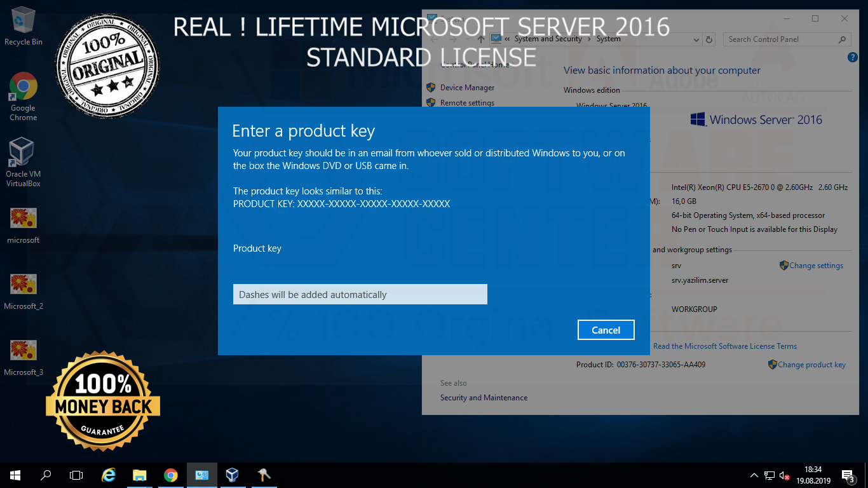Open the address bar history dropdown
The image size is (868, 488).
pos(697,39)
